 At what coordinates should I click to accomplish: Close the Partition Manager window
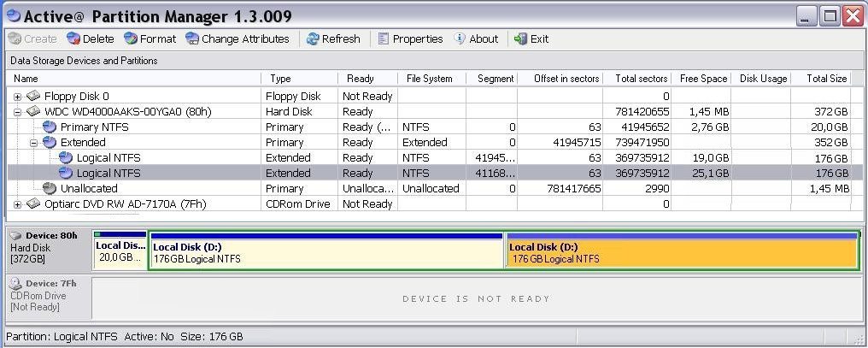click(853, 16)
